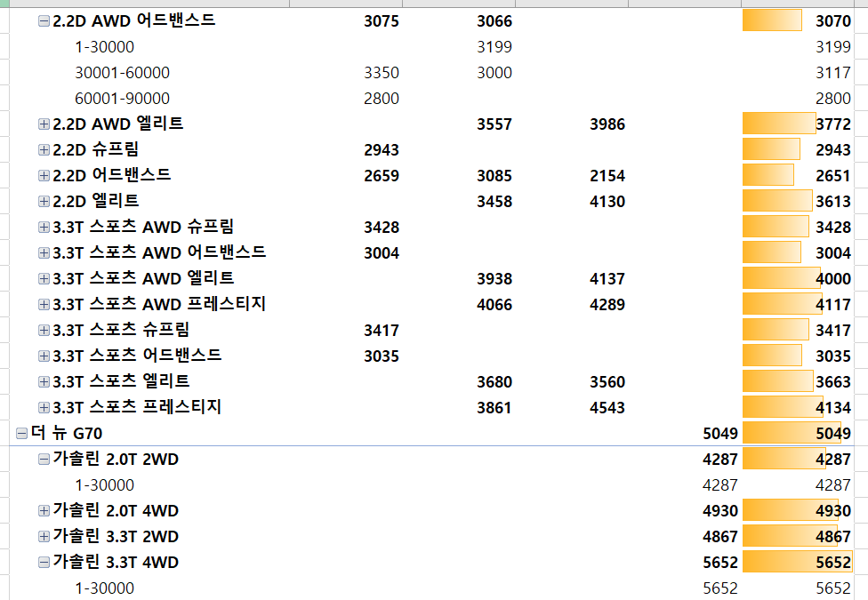Screen dimensions: 868x600
Task: Select the 30001-60000 row label
Action: click(123, 73)
